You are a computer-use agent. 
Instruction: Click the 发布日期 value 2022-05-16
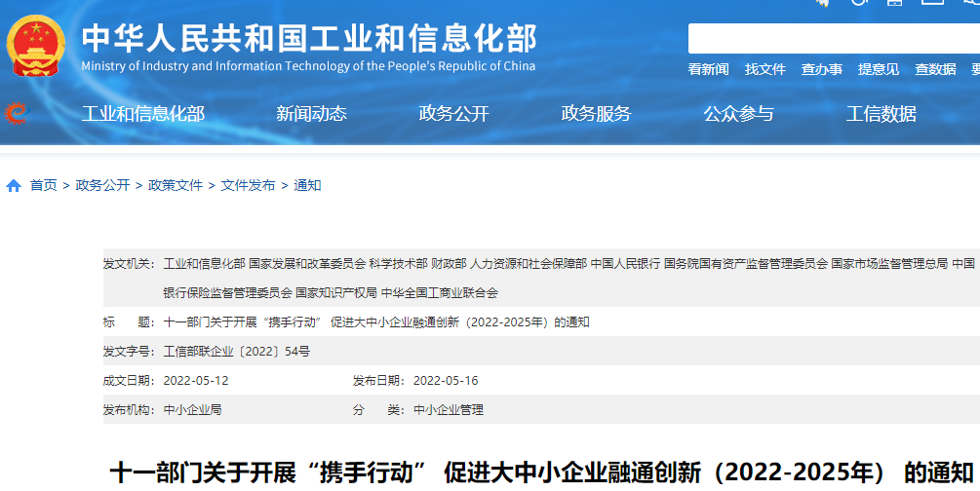coord(446,381)
